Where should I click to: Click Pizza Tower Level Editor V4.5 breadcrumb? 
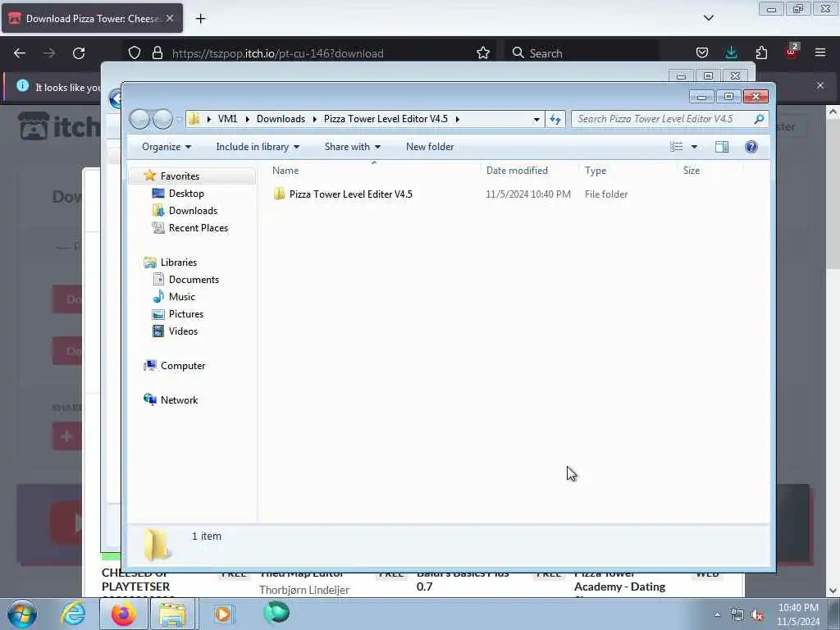pos(386,119)
